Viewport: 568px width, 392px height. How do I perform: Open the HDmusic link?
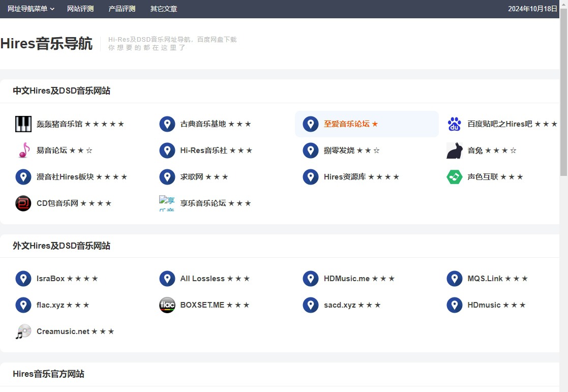click(496, 305)
